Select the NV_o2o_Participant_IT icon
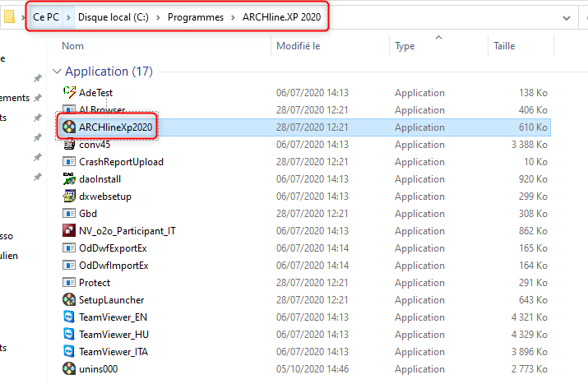The width and height of the screenshot is (588, 384). pos(69,230)
